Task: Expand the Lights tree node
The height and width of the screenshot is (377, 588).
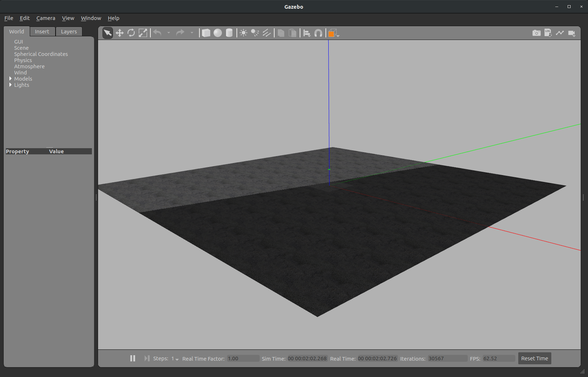Action: point(11,85)
